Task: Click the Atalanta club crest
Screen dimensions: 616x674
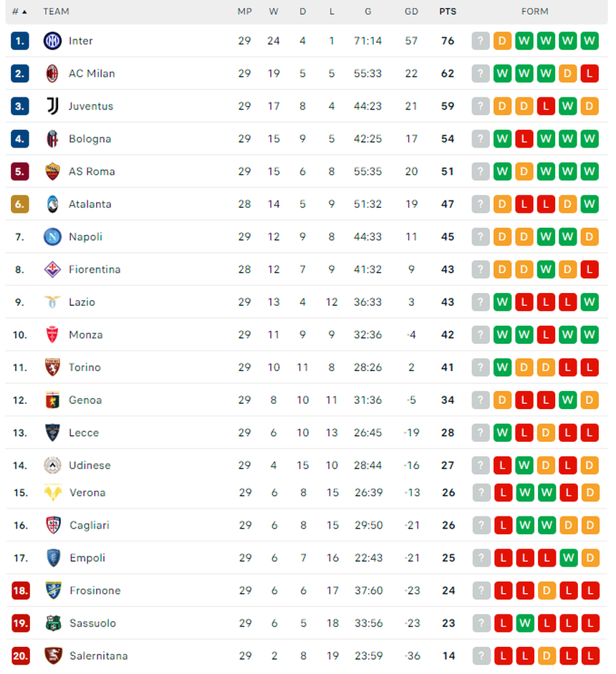Action: (x=52, y=203)
